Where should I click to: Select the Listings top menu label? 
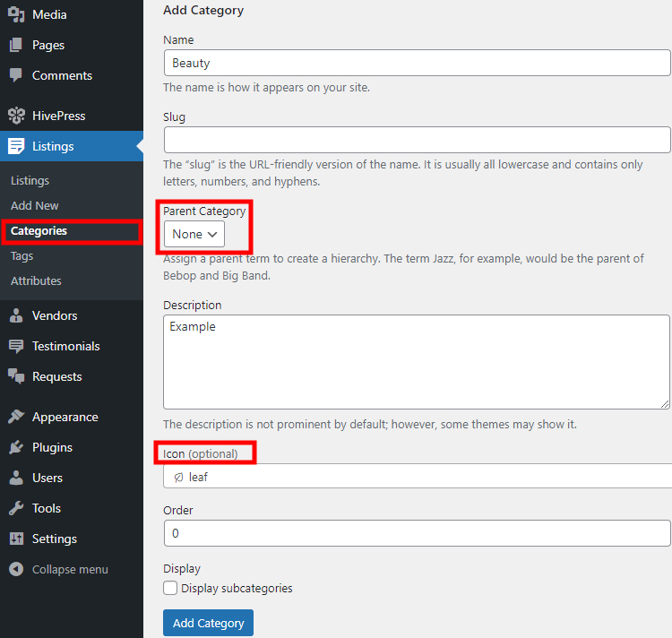tap(53, 146)
